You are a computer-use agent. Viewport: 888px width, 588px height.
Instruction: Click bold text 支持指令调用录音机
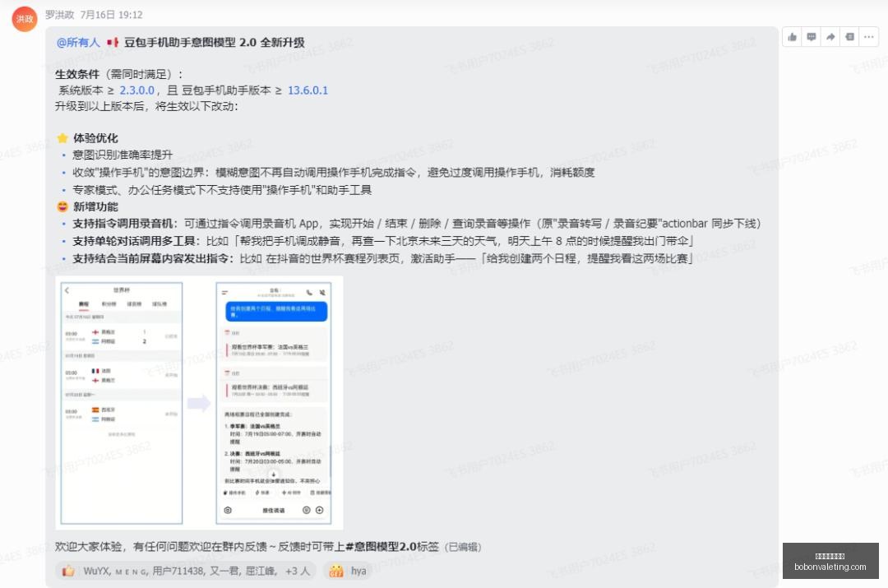point(123,224)
